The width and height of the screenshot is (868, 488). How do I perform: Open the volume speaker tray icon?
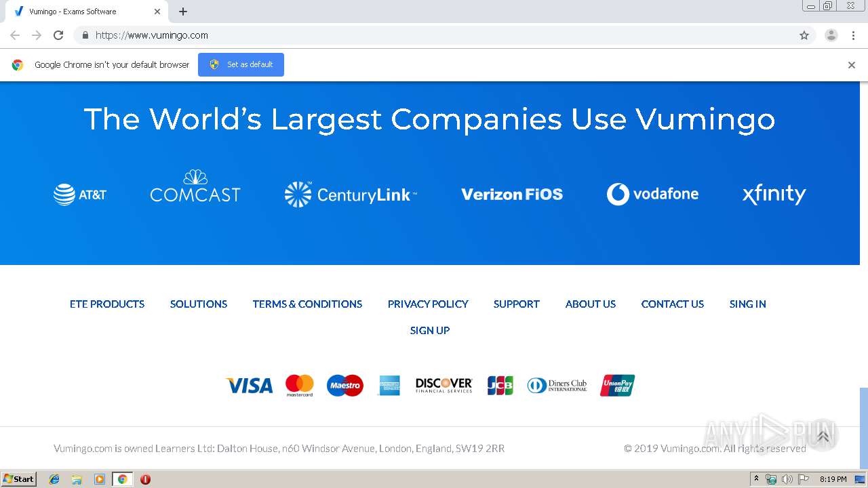pyautogui.click(x=787, y=479)
